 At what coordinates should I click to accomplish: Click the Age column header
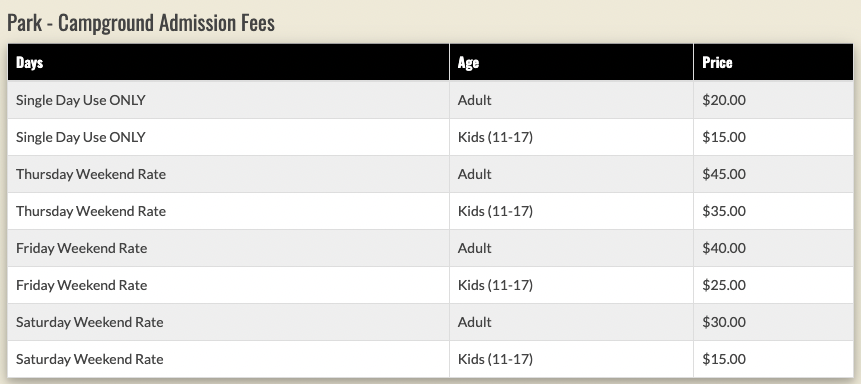pos(572,62)
